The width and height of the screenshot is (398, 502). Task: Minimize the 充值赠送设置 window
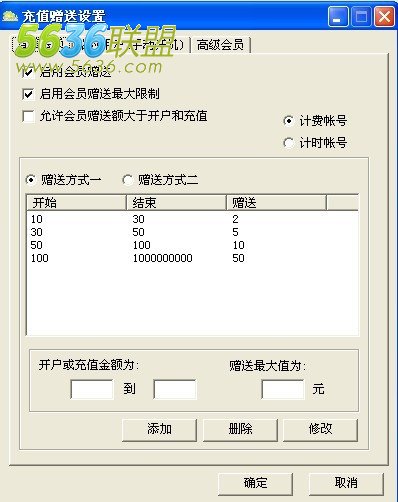[x=338, y=17]
